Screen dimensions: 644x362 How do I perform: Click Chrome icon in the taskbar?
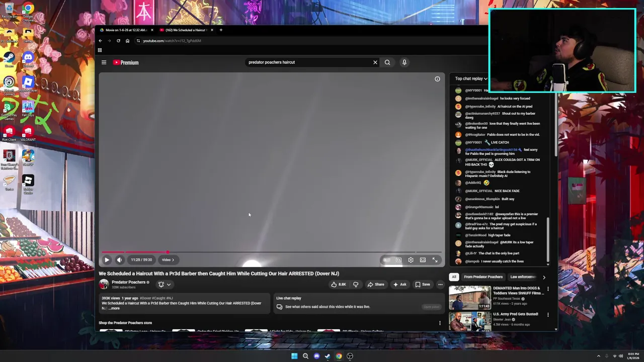point(339,356)
